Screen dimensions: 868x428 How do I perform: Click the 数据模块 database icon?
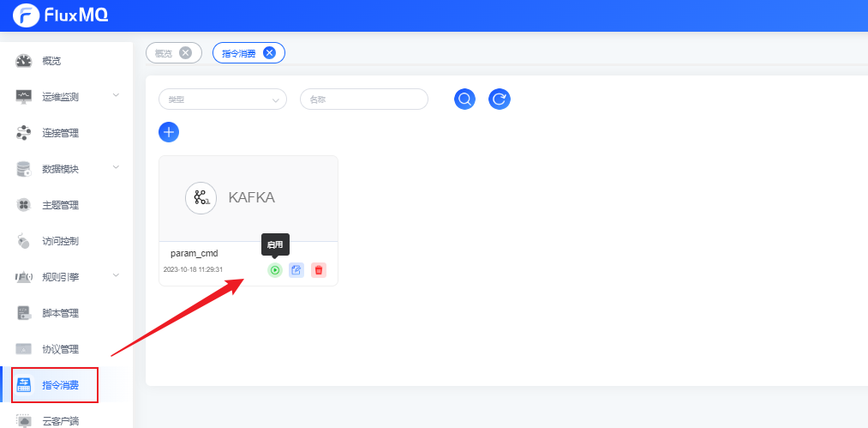[x=24, y=169]
